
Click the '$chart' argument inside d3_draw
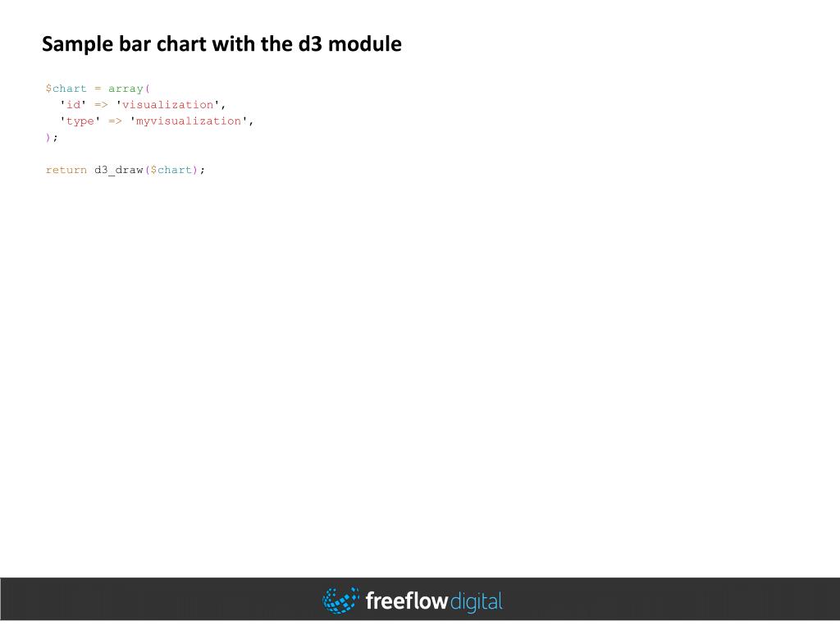pyautogui.click(x=171, y=170)
